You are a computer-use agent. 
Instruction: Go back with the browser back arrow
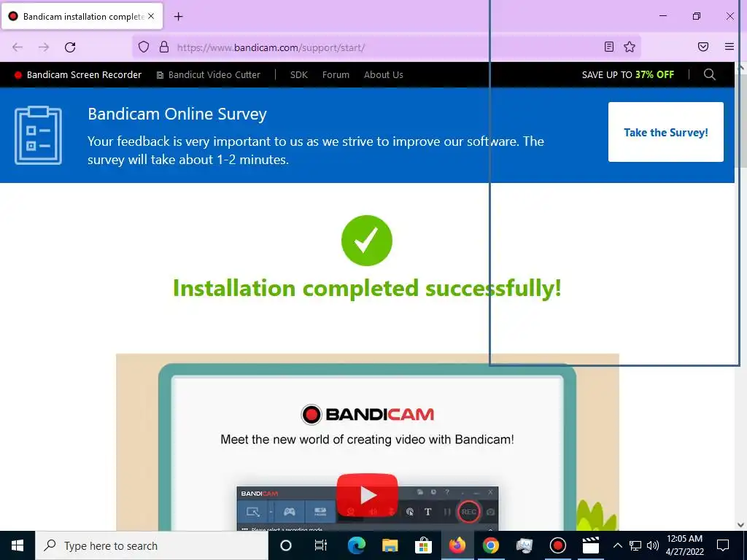pyautogui.click(x=18, y=47)
